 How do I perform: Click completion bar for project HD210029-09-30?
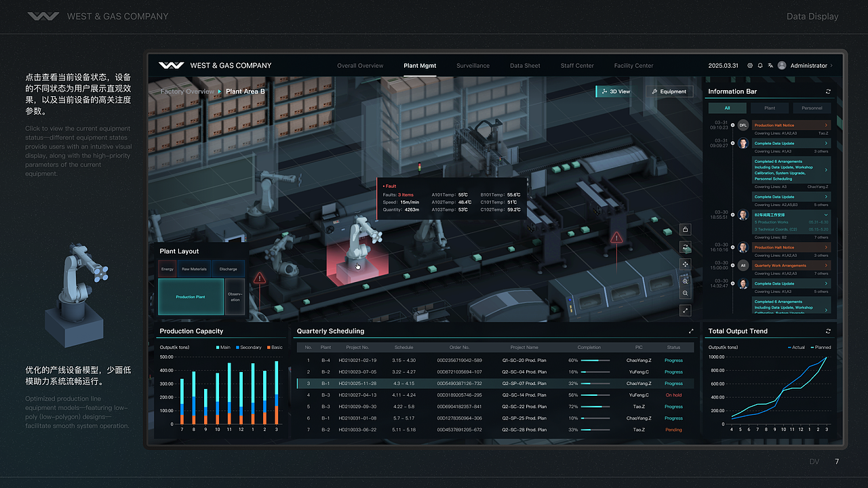(596, 407)
